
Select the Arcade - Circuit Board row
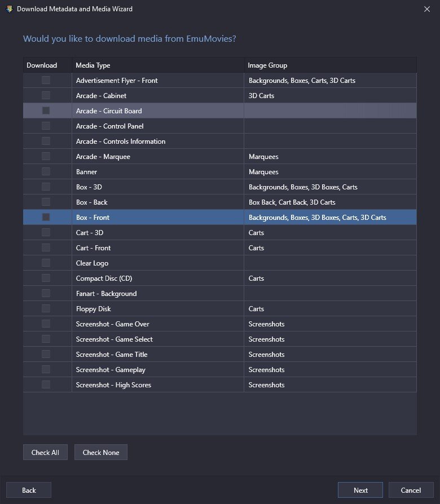pos(219,110)
